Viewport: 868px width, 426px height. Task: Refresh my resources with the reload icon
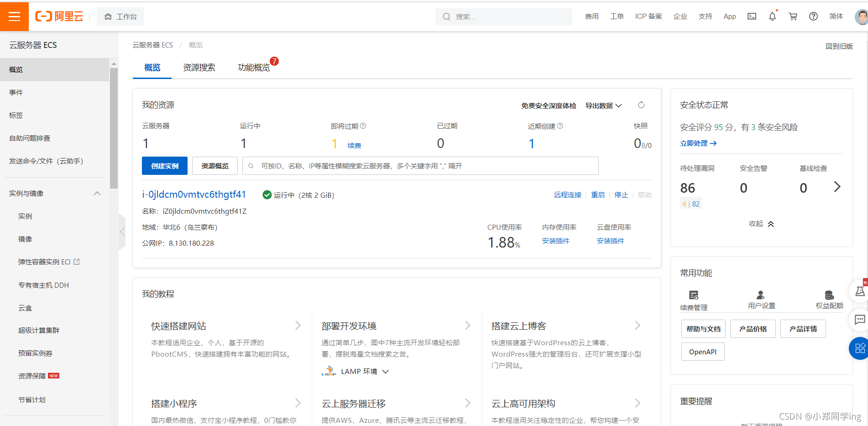[x=641, y=105]
